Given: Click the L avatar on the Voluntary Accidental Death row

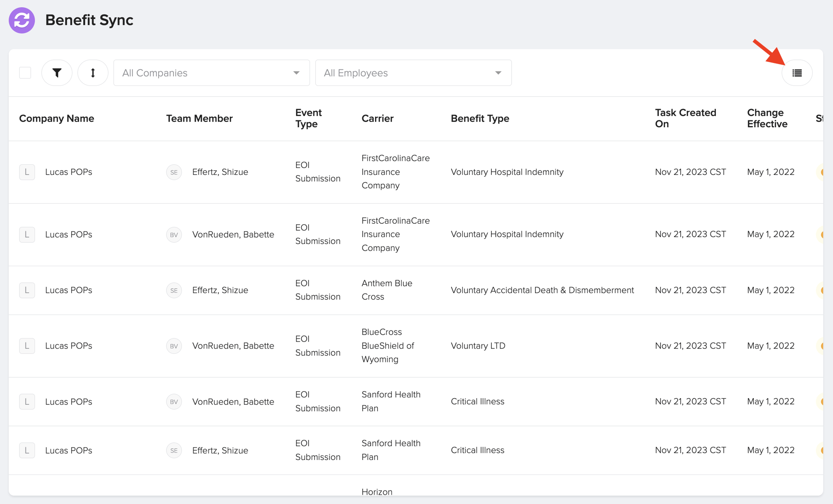Looking at the screenshot, I should tap(27, 290).
